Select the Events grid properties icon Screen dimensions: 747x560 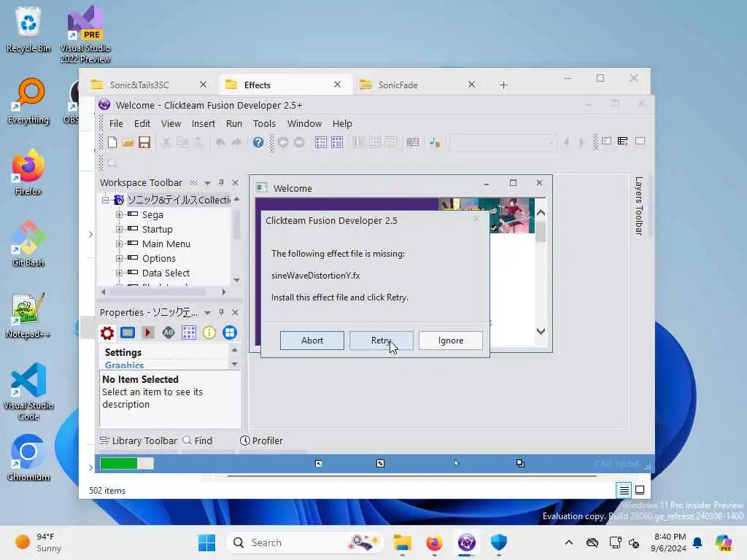(x=189, y=332)
